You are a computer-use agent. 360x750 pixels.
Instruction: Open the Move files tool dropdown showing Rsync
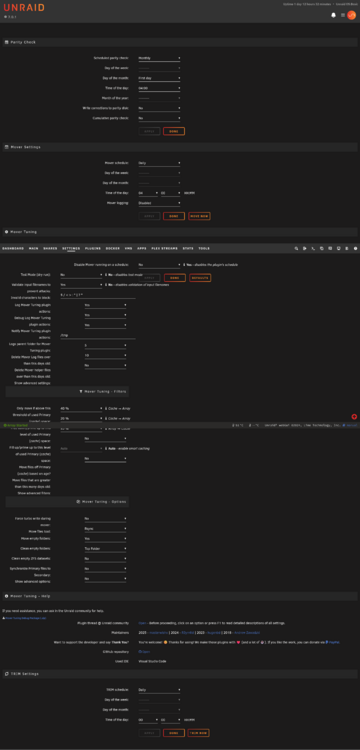click(x=105, y=529)
